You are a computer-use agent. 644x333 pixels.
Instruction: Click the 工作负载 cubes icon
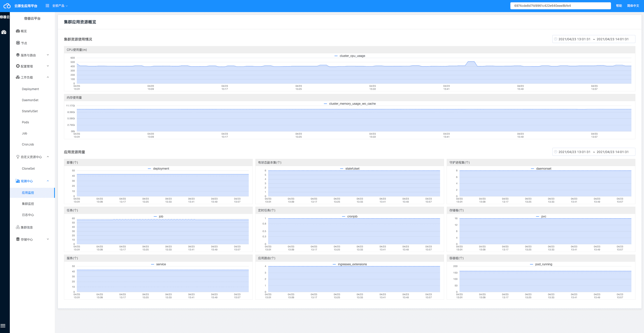click(18, 77)
